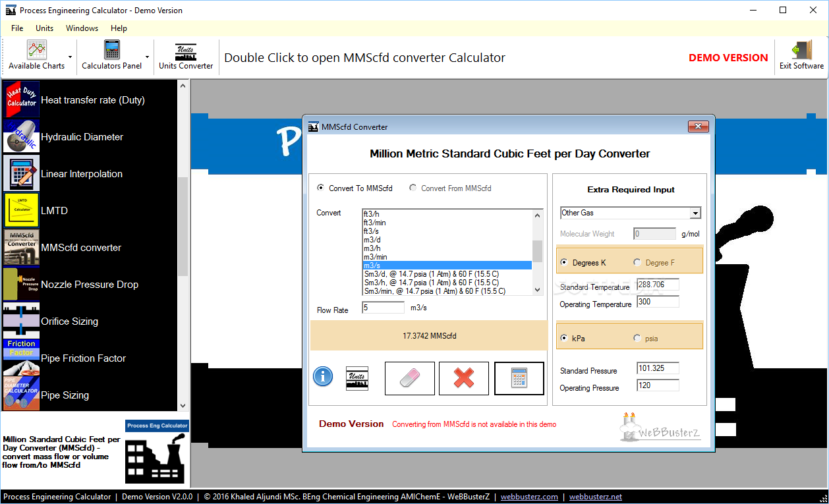Select Convert To MMScfd radio button
This screenshot has width=829, height=504.
321,188
